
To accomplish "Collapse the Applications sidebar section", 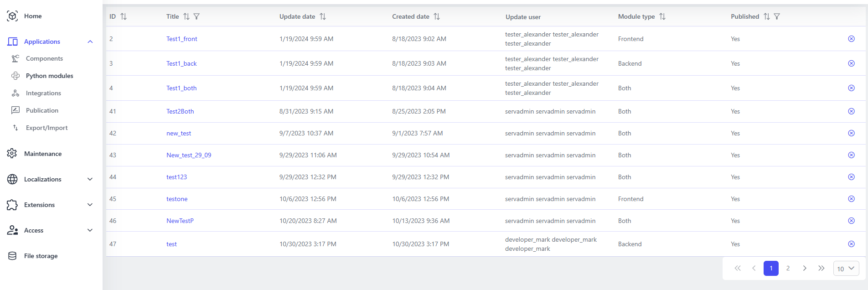I will [x=90, y=41].
